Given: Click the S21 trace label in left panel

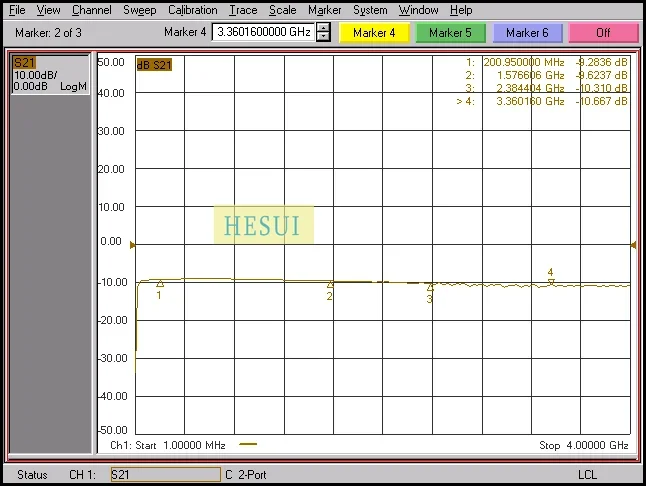Looking at the screenshot, I should [x=24, y=63].
